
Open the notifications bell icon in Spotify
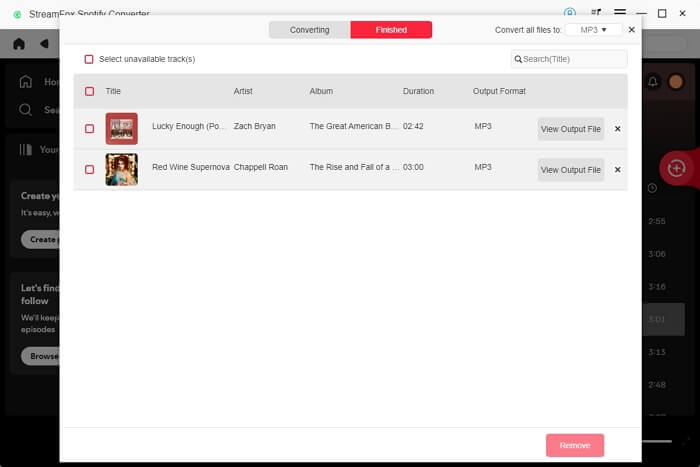coord(653,82)
